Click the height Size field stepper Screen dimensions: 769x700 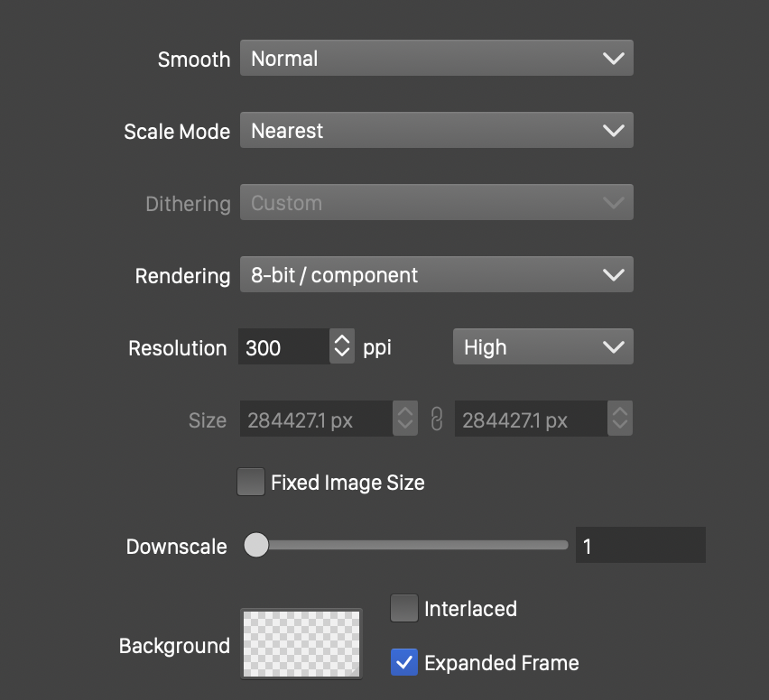[620, 419]
